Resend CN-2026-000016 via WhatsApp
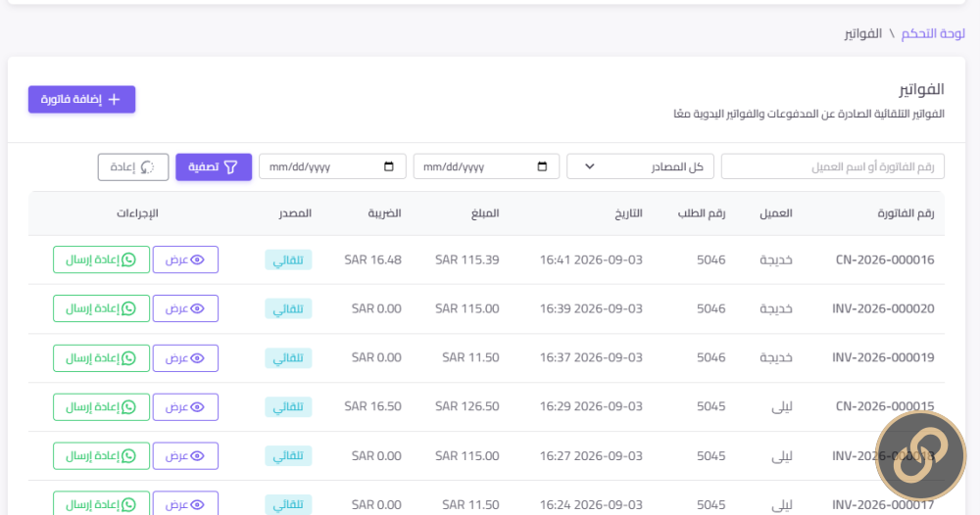980x515 pixels. coord(101,259)
